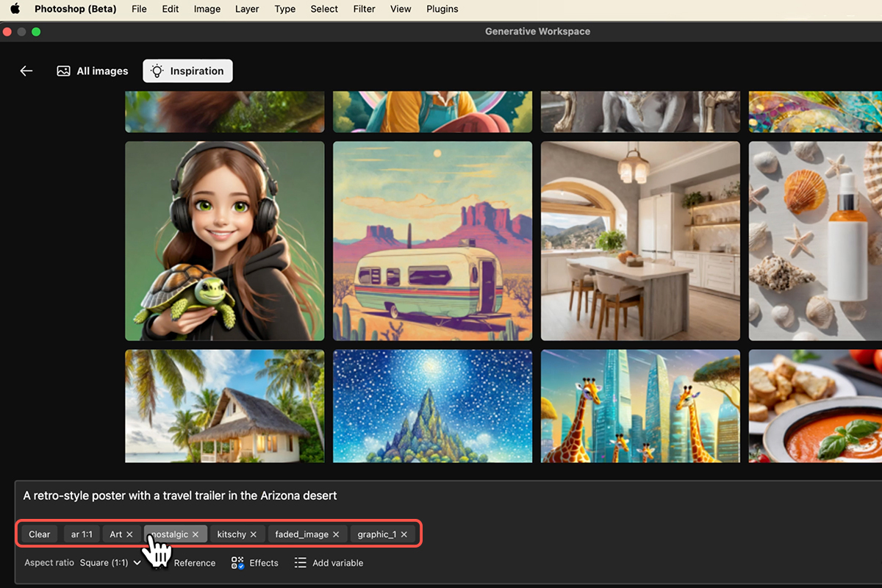Open the Photoshop (Beta) application menu
The height and width of the screenshot is (588, 882).
pos(76,9)
